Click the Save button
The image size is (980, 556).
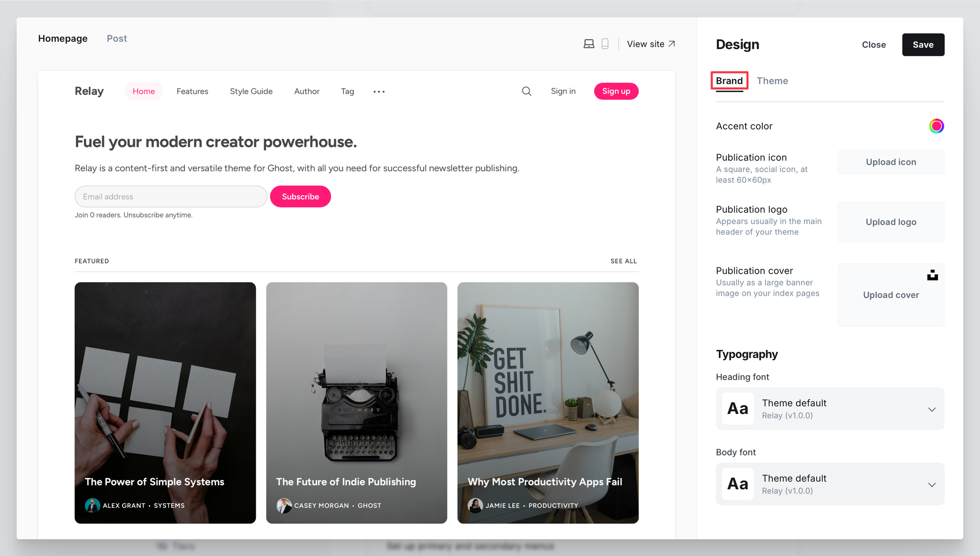click(x=923, y=45)
